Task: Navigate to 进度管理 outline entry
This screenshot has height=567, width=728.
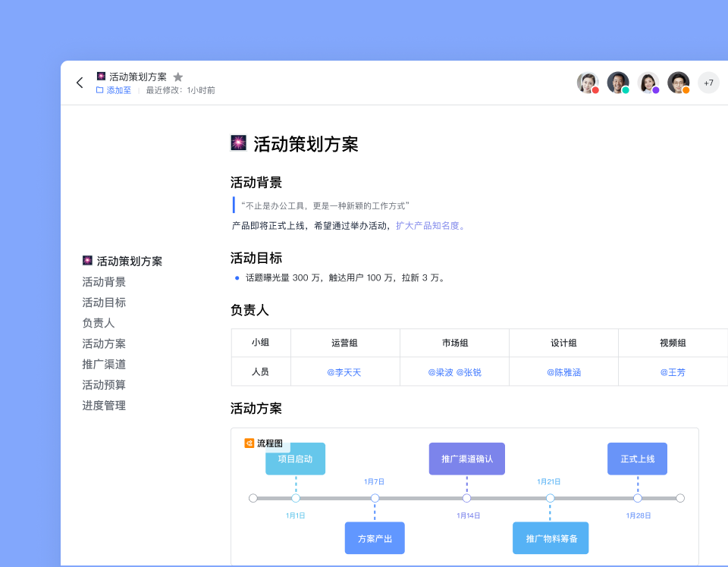Action: pyautogui.click(x=104, y=406)
